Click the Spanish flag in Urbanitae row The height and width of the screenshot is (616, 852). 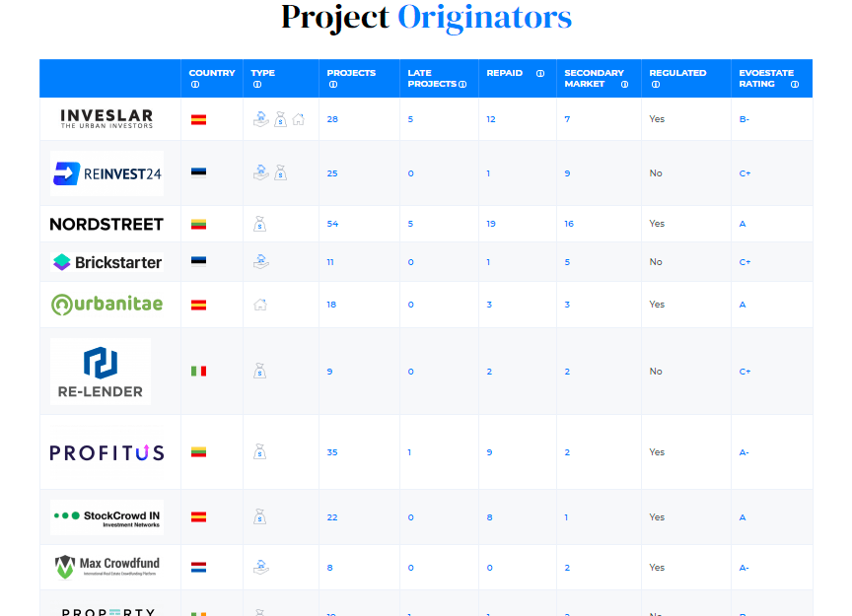(x=198, y=305)
